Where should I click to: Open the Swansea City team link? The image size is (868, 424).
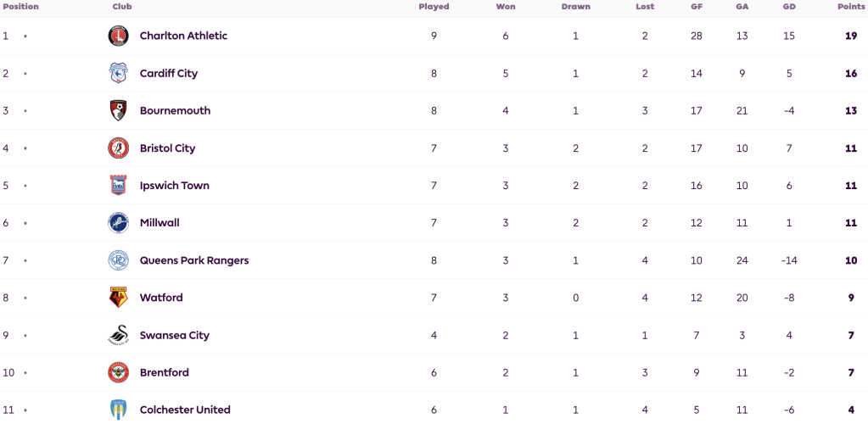click(175, 335)
